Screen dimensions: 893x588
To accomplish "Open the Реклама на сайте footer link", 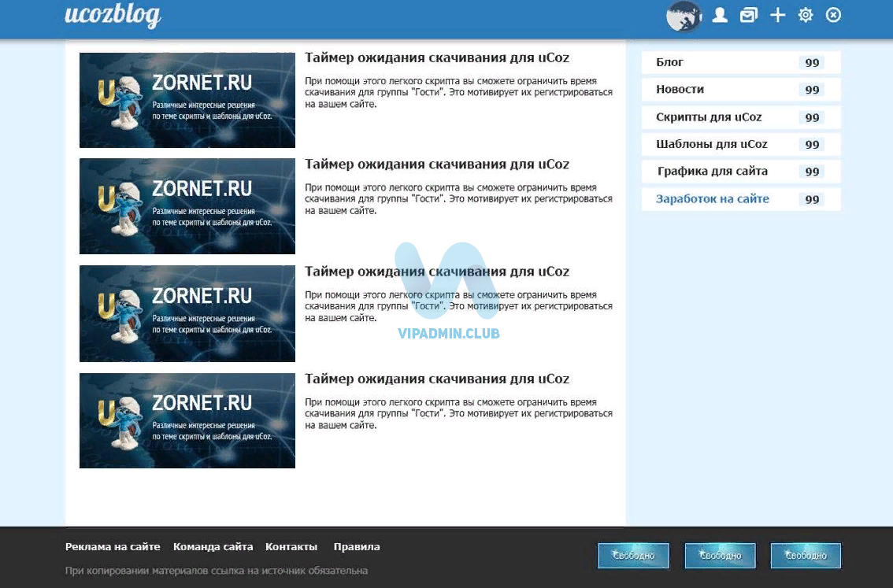I will [113, 546].
